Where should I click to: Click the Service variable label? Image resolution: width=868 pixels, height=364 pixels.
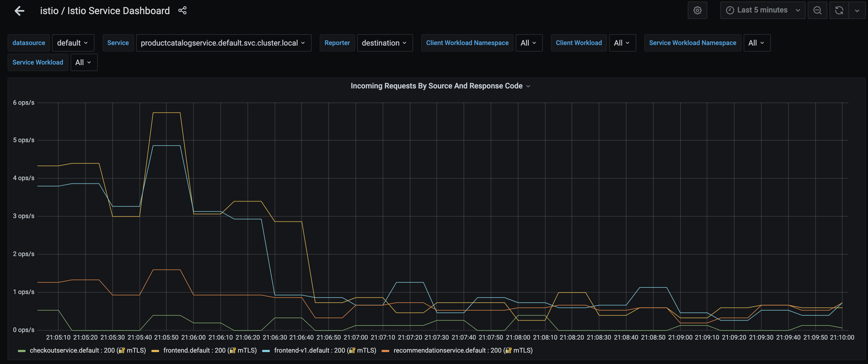tap(118, 43)
